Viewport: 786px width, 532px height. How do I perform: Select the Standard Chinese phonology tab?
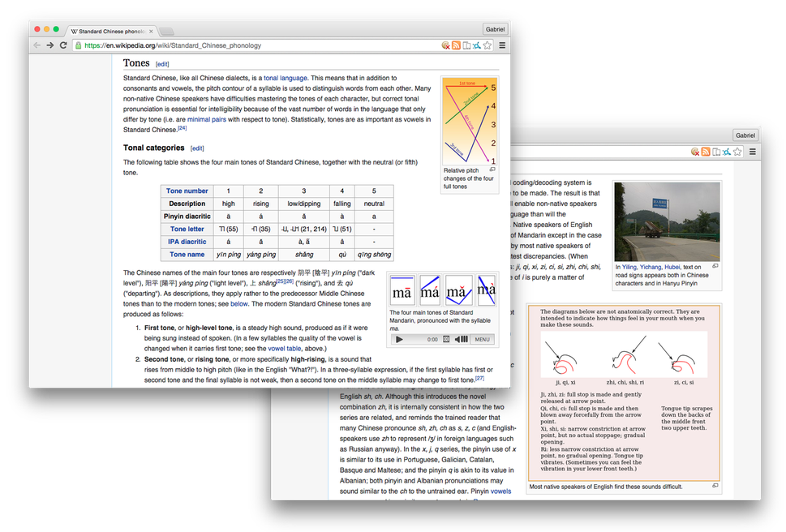110,31
